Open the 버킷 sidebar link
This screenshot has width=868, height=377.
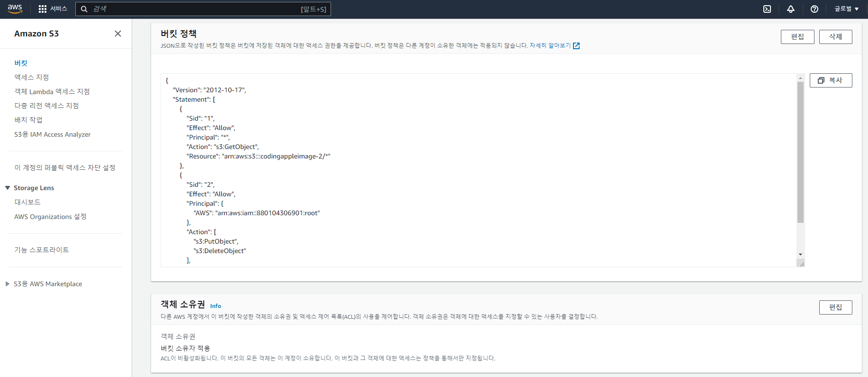click(x=21, y=63)
